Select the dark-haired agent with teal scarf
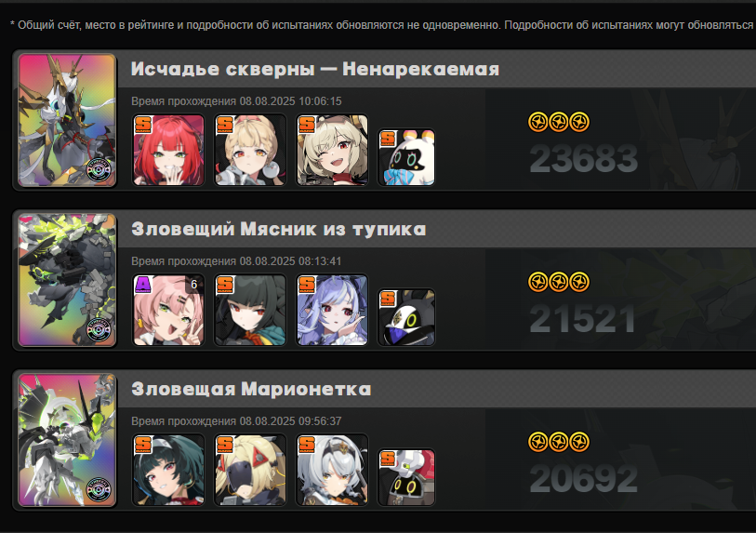Image resolution: width=756 pixels, height=533 pixels. [250, 310]
